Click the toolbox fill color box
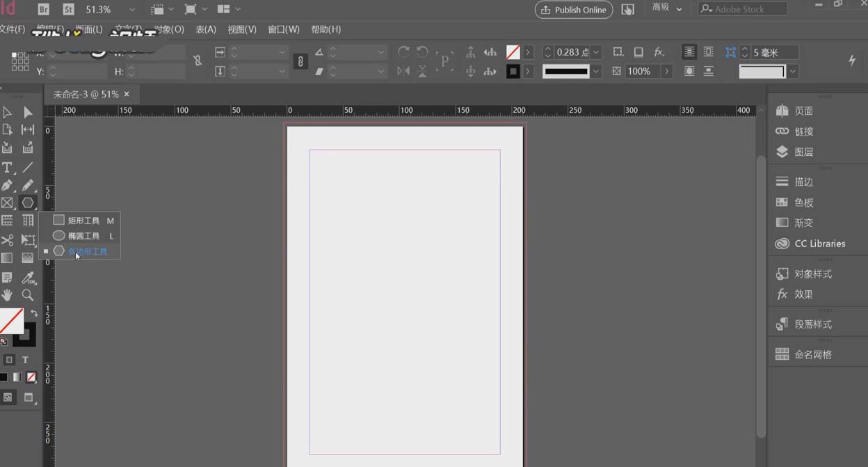Screen dimensions: 868x467 point(10,321)
